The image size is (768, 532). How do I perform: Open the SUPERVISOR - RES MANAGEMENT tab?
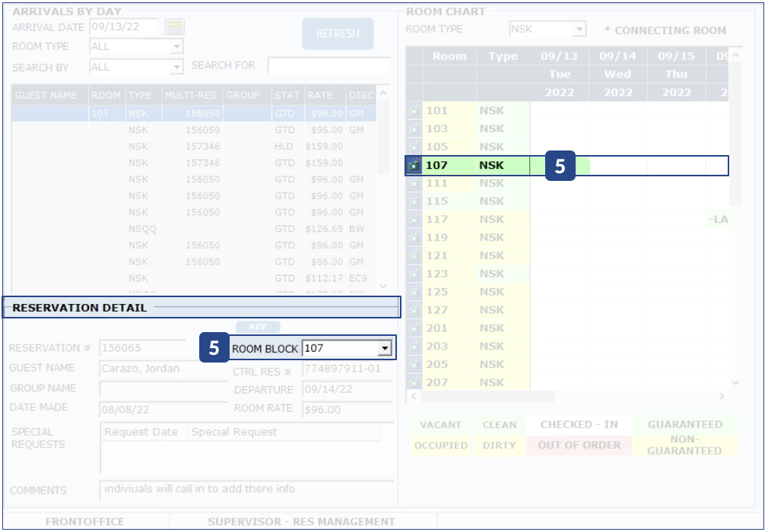coord(301,521)
